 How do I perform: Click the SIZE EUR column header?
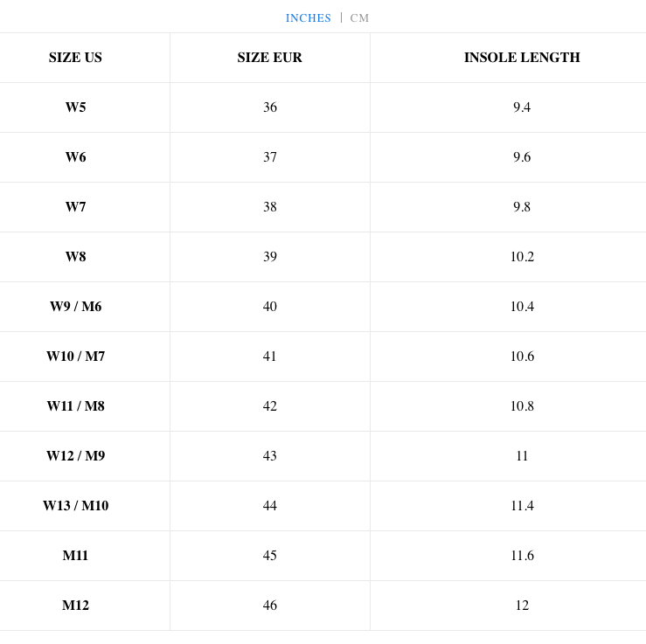(269, 58)
